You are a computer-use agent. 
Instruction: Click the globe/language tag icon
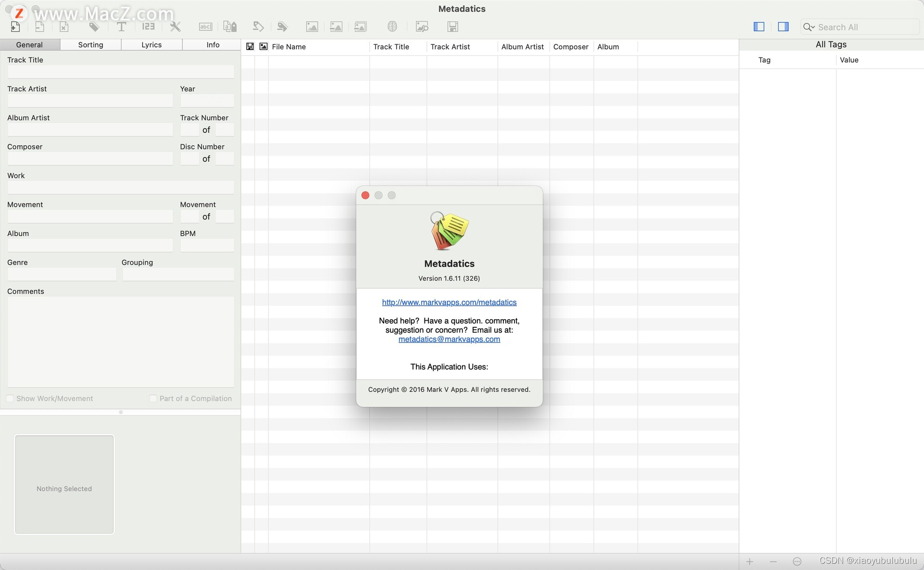pos(392,26)
